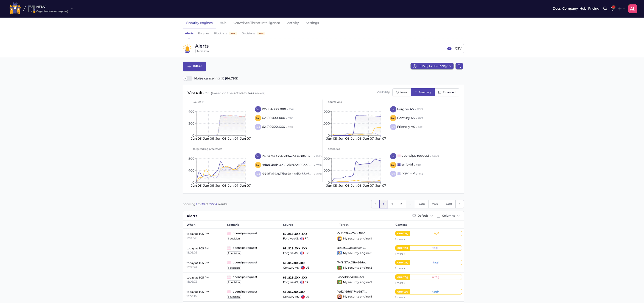Sort by the When column header
The width and height of the screenshot is (644, 303).
[191, 225]
